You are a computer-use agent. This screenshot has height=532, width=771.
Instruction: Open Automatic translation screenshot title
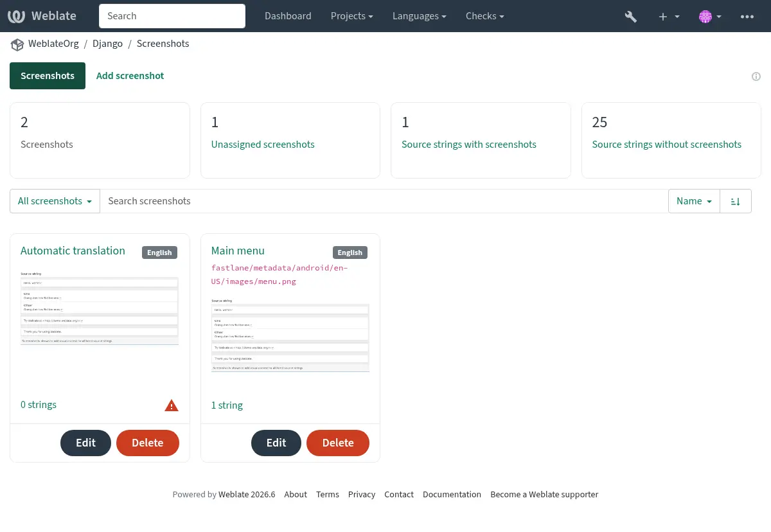73,251
